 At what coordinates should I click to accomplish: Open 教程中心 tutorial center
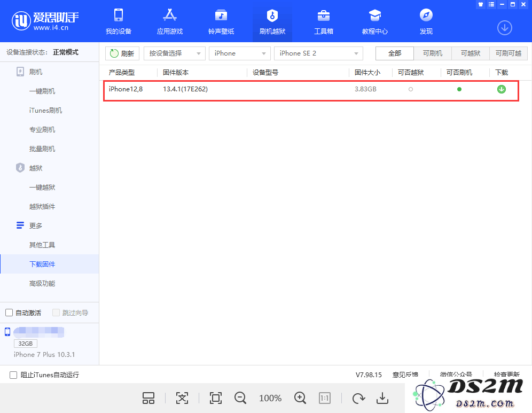[374, 22]
